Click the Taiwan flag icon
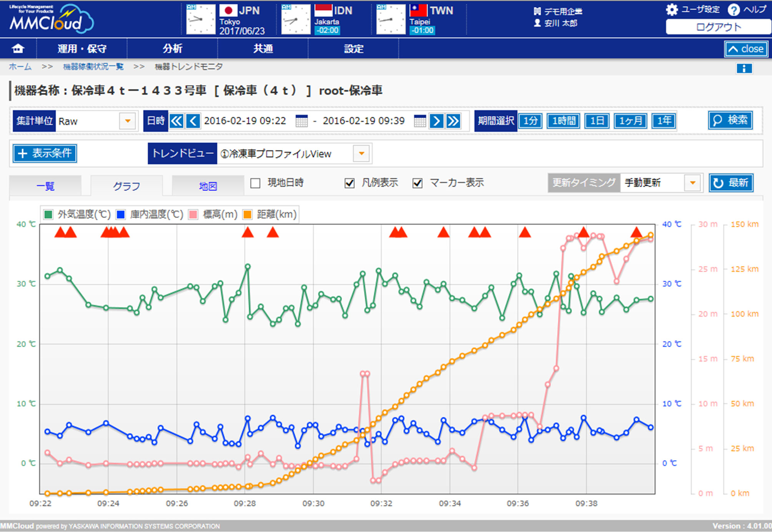Screen dimensions: 772x532 click(x=418, y=10)
